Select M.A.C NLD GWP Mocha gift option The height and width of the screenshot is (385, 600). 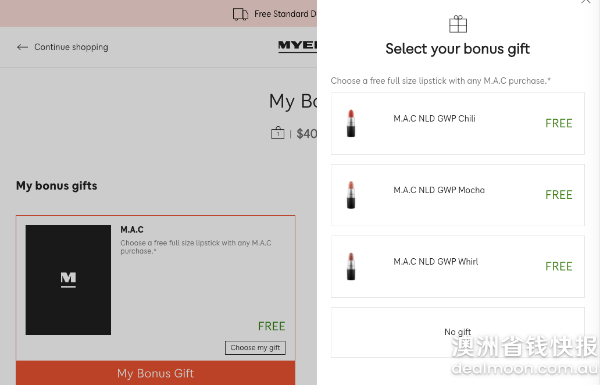coord(458,195)
